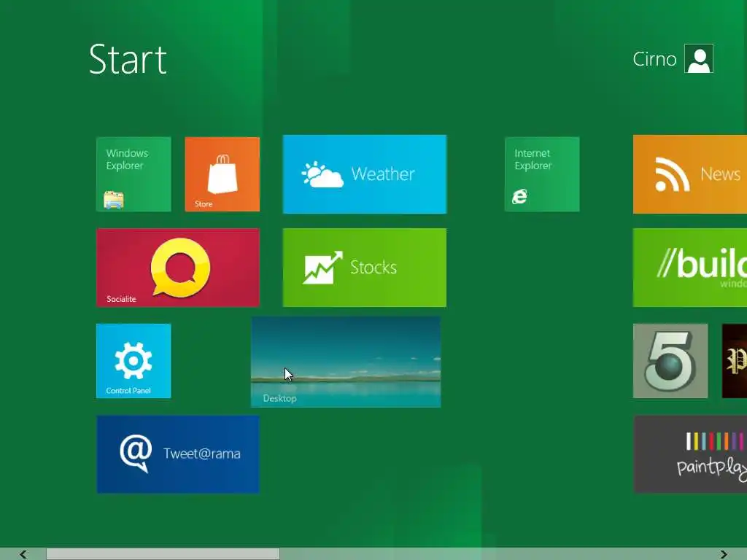
Task: Open the paintplay tile
Action: (x=690, y=454)
